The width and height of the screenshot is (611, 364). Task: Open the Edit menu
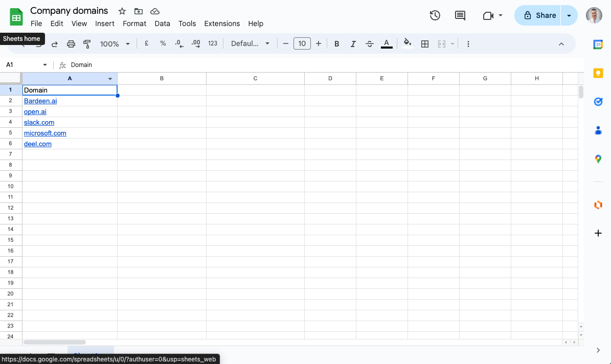click(x=57, y=24)
